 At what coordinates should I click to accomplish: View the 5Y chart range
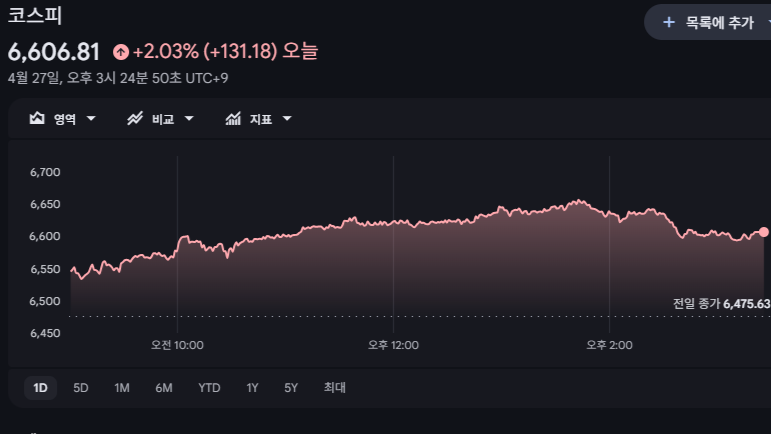pos(291,388)
